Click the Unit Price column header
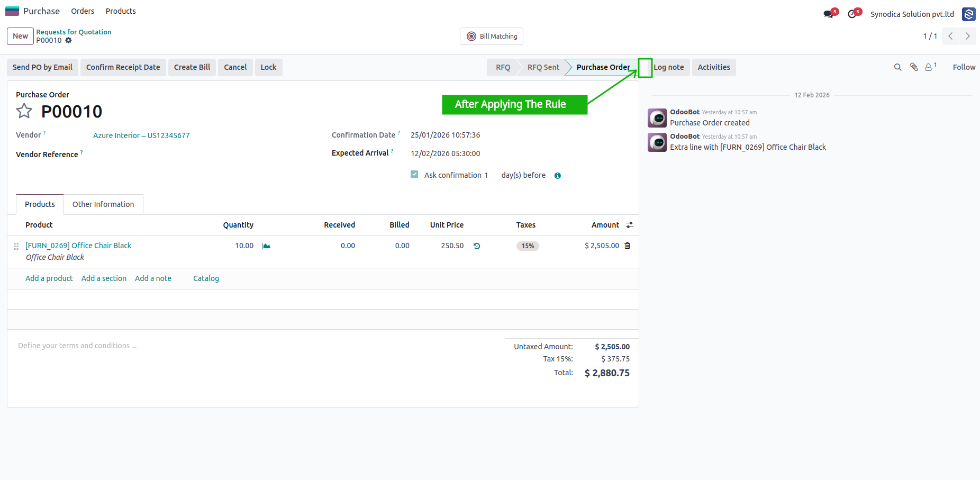 (447, 225)
